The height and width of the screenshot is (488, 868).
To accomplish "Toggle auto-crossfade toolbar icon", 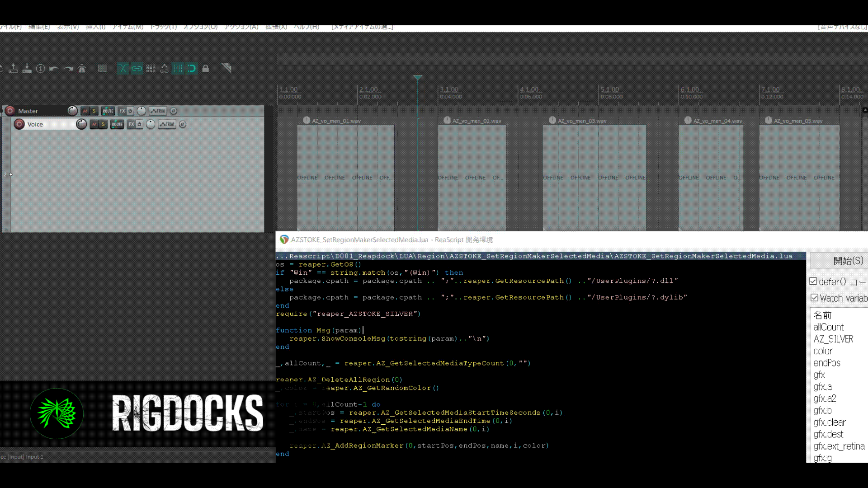I will 123,68.
